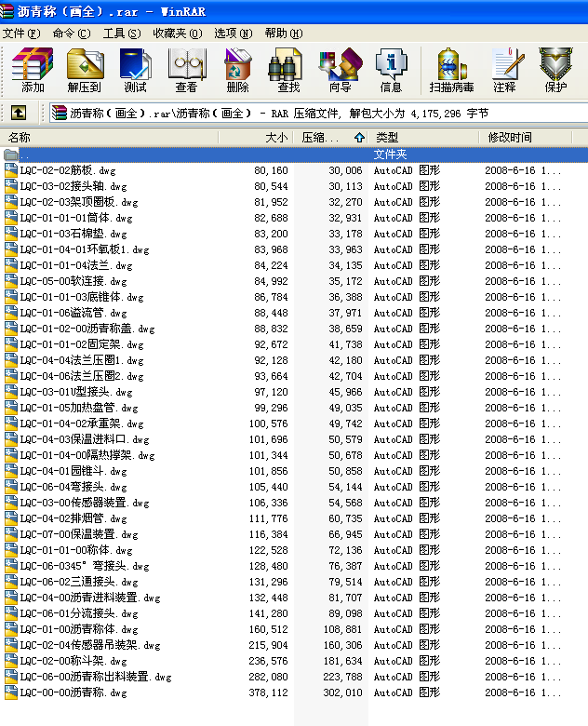Sort by 大小 column header
Image resolution: width=588 pixels, height=726 pixels.
(256, 137)
